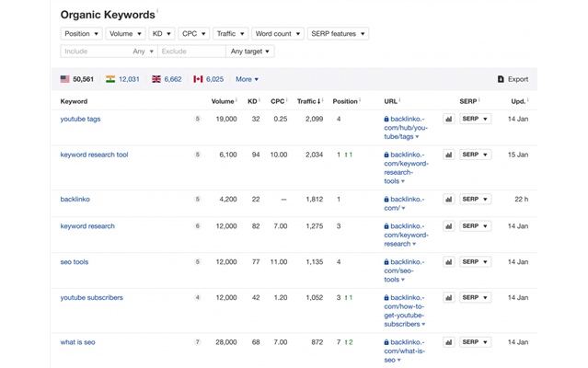
Task: Click the word count badge for keyword research
Action: (x=197, y=226)
